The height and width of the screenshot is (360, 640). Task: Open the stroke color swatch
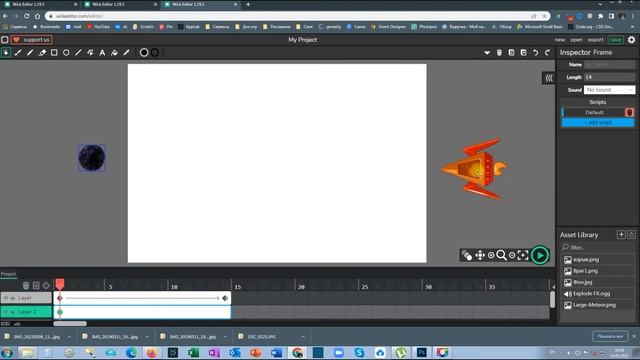tap(155, 53)
